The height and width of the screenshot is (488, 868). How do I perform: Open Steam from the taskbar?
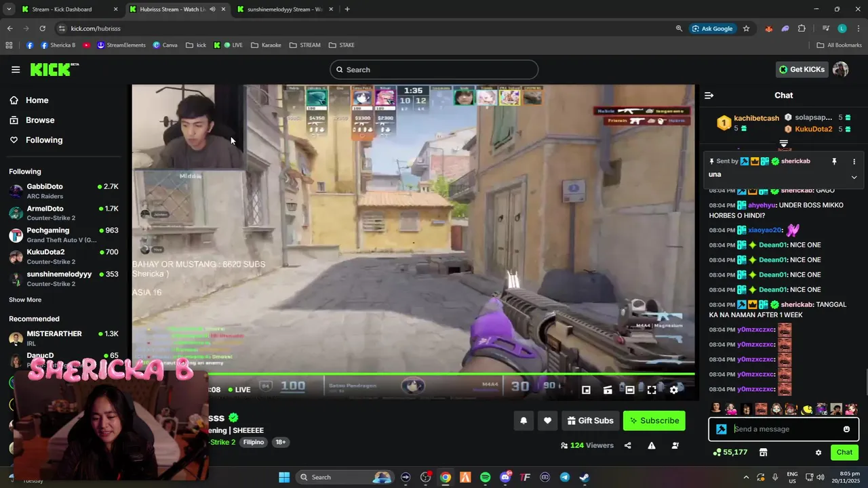click(585, 477)
